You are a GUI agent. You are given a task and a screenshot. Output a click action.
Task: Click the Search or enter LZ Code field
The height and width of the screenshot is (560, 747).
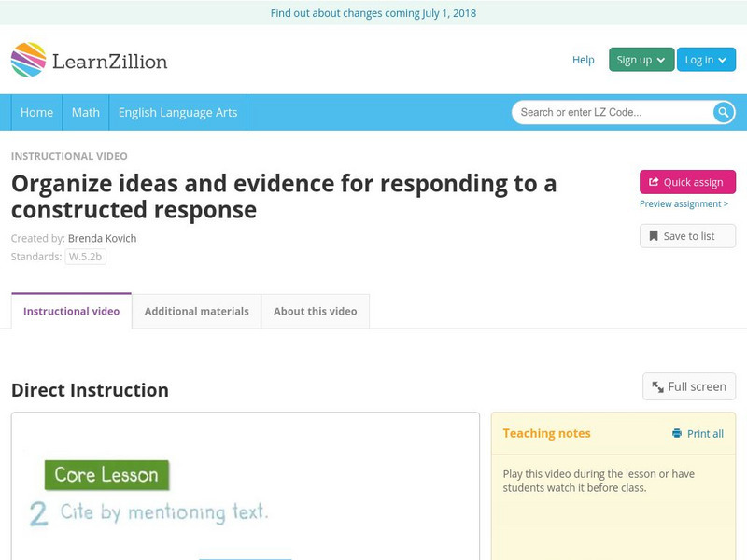(612, 112)
